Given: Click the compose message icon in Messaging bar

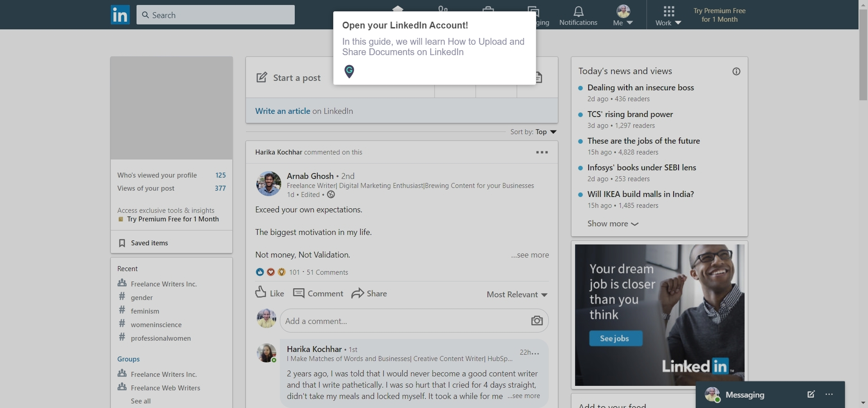Looking at the screenshot, I should (811, 394).
